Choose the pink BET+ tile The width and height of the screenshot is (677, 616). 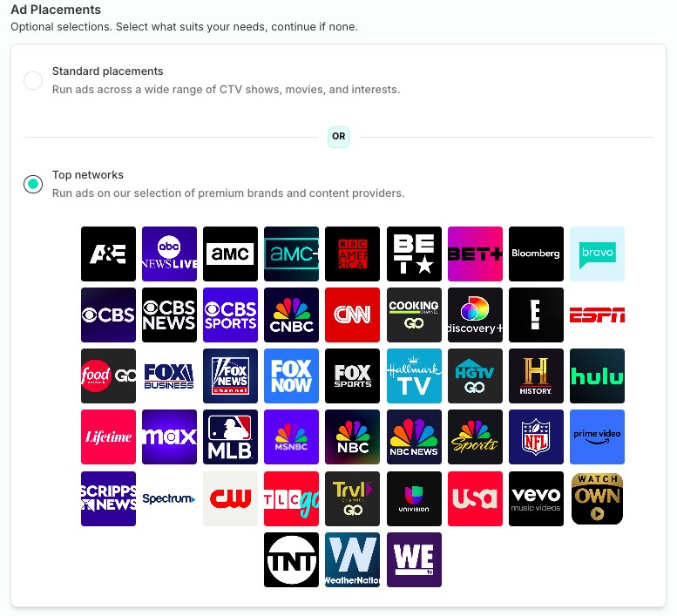coord(475,254)
